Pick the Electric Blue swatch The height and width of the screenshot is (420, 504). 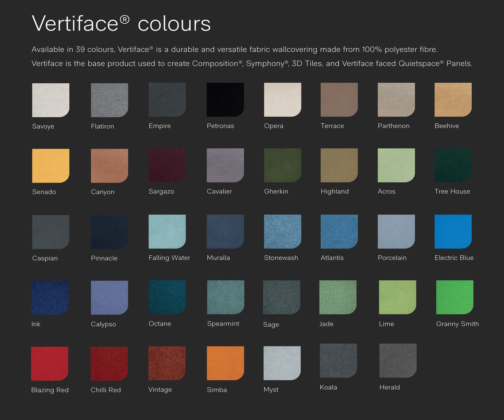point(453,232)
